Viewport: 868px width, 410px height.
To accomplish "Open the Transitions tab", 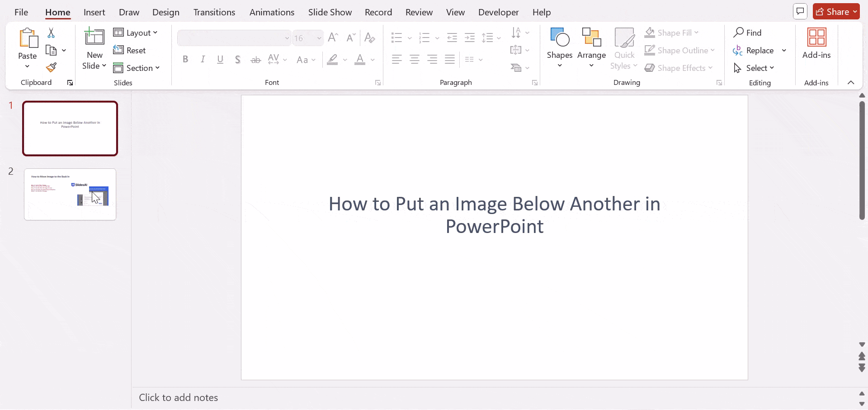I will pos(214,12).
